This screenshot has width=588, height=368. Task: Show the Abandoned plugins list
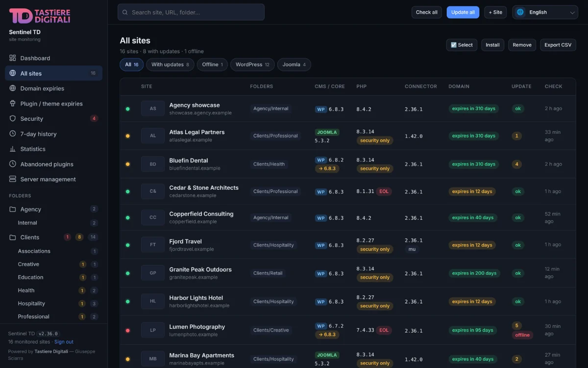53,164
